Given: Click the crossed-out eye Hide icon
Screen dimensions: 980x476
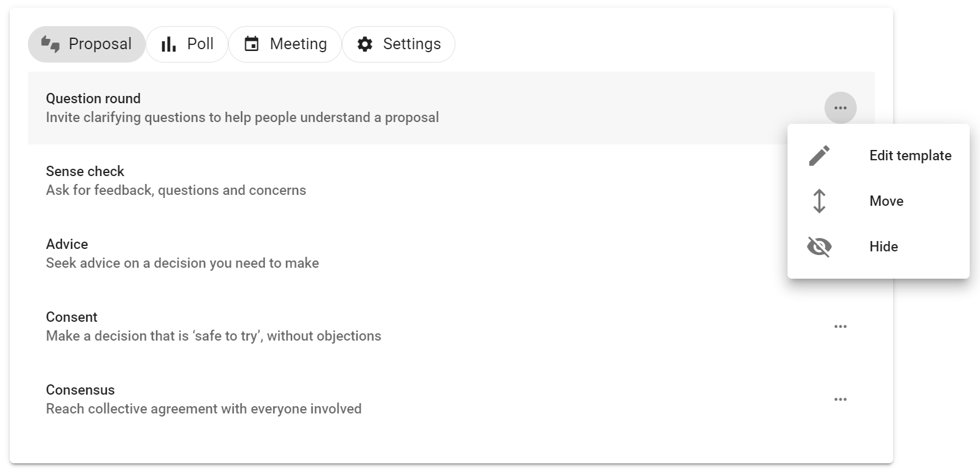Looking at the screenshot, I should click(x=819, y=246).
